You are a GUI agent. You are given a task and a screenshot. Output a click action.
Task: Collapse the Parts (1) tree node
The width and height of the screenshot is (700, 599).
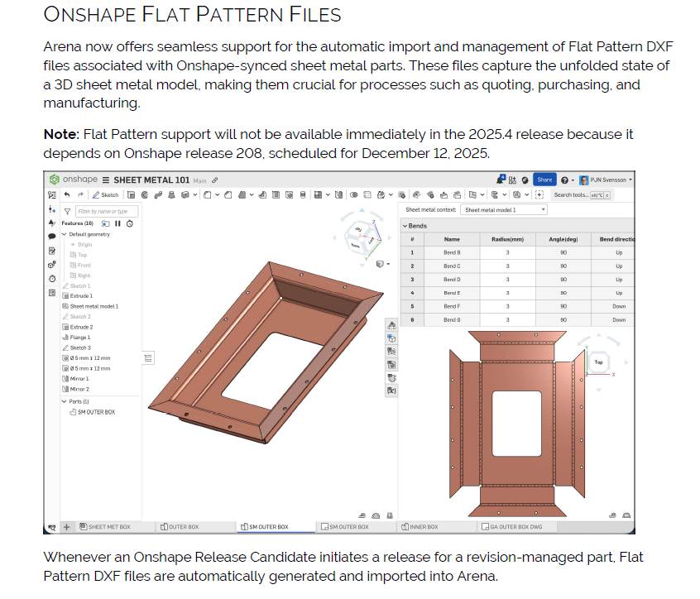[64, 402]
